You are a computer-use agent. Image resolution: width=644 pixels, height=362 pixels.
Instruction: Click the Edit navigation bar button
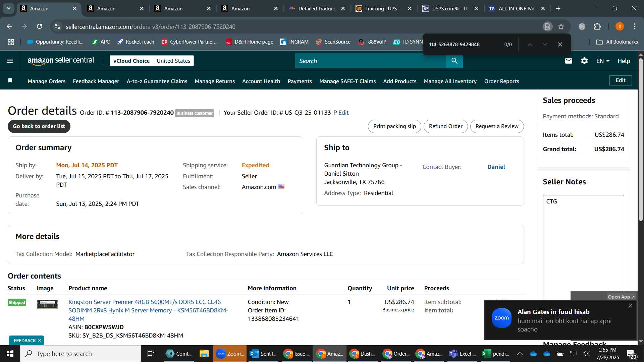[x=621, y=80]
